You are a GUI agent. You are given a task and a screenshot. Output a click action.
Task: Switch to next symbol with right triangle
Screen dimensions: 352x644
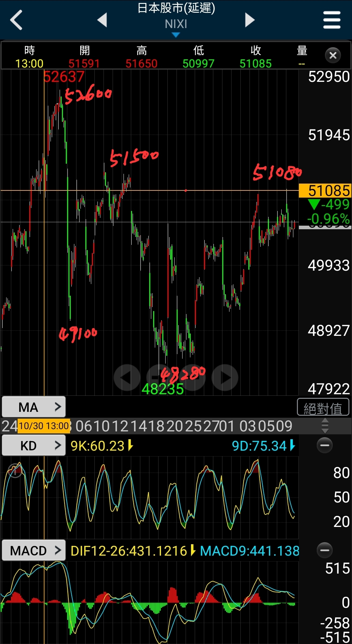coord(249,20)
